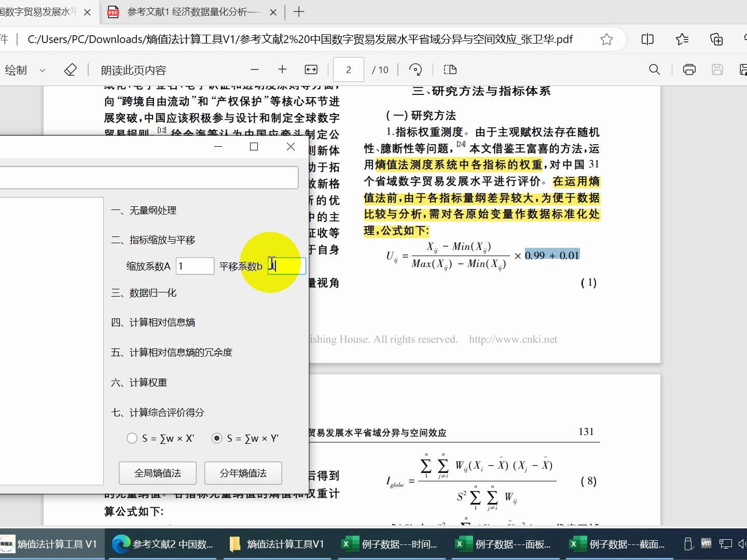
Task: Open search in PDF with magnifier icon
Action: tap(655, 69)
